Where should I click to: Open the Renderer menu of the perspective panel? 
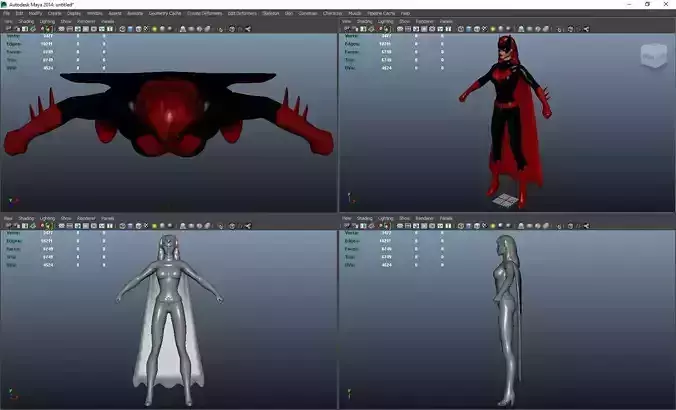coord(425,21)
